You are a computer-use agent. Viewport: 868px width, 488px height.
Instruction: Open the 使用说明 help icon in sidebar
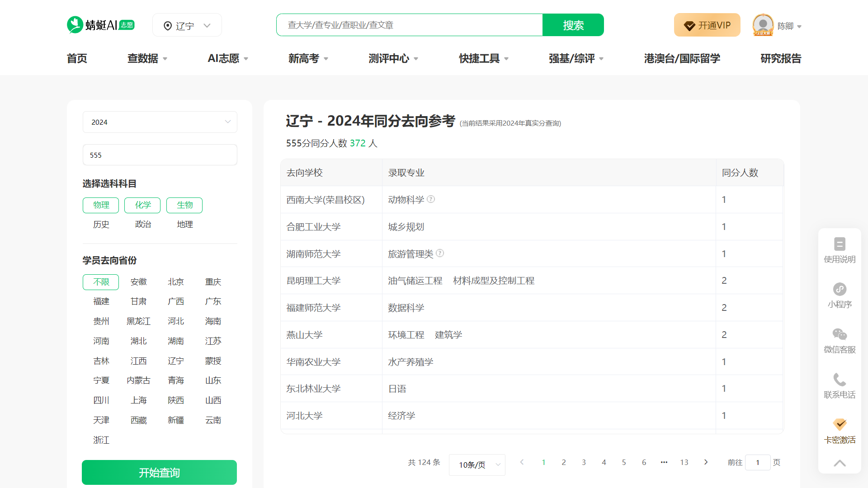click(840, 244)
